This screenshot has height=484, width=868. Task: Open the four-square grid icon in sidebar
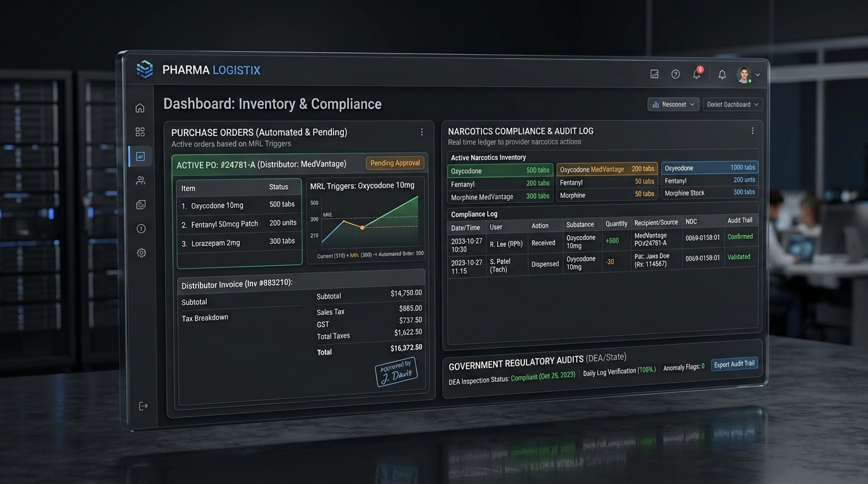tap(140, 132)
